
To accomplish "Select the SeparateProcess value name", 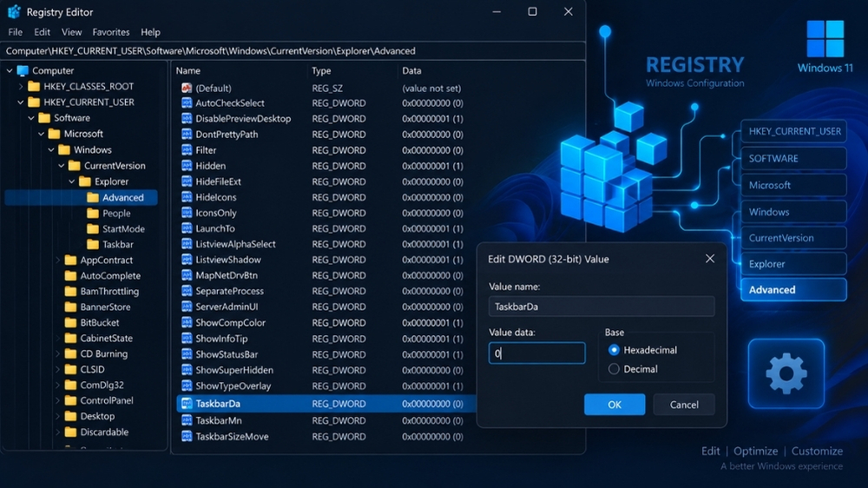I will click(x=230, y=291).
